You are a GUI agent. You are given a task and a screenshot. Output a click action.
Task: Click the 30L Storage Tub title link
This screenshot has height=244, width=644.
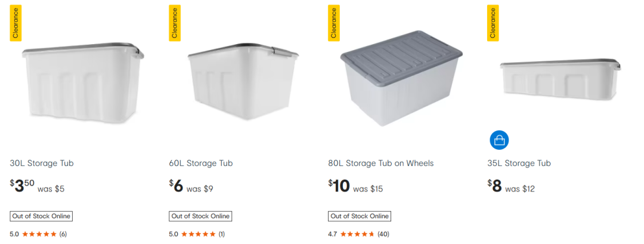[42, 163]
